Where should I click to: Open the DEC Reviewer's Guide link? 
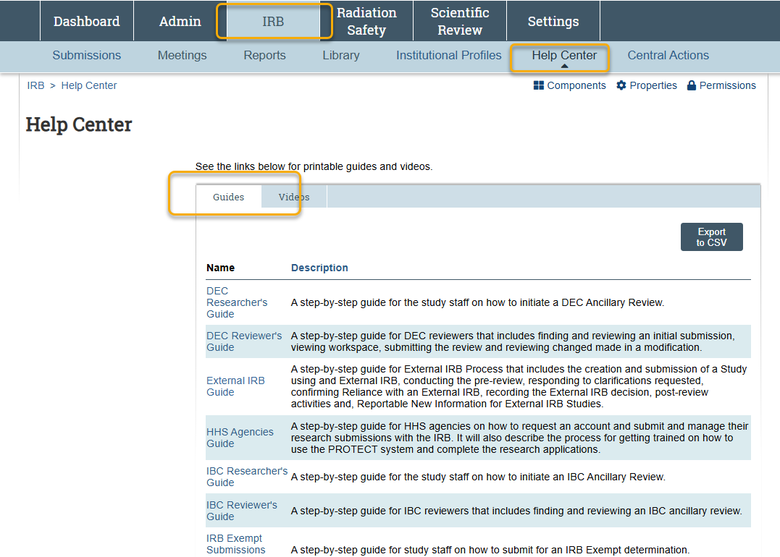[244, 342]
